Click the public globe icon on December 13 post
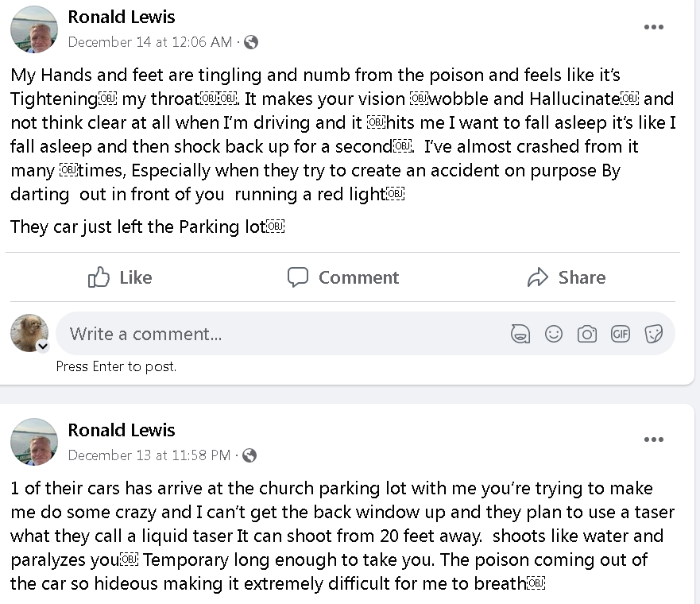Image resolution: width=700 pixels, height=604 pixels. [x=249, y=455]
